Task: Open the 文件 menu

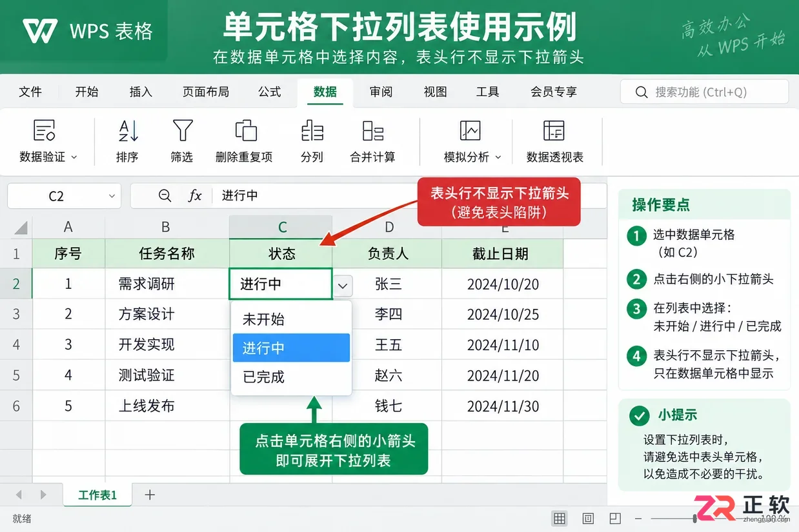Action: coord(30,92)
